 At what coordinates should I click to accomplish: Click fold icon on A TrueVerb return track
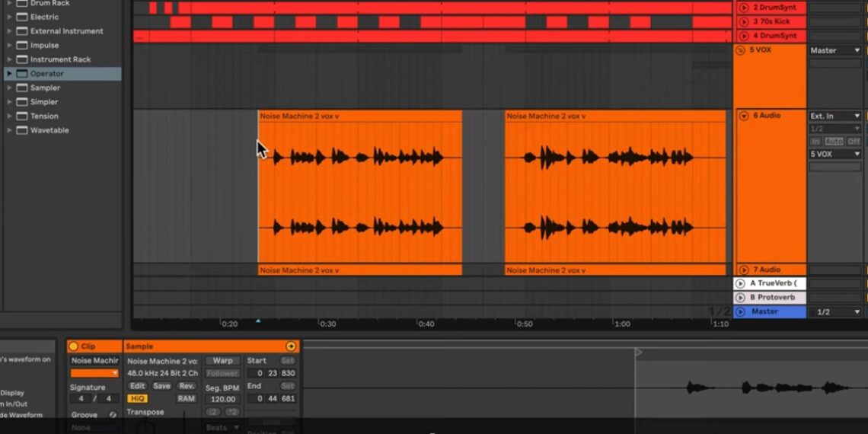coord(740,283)
